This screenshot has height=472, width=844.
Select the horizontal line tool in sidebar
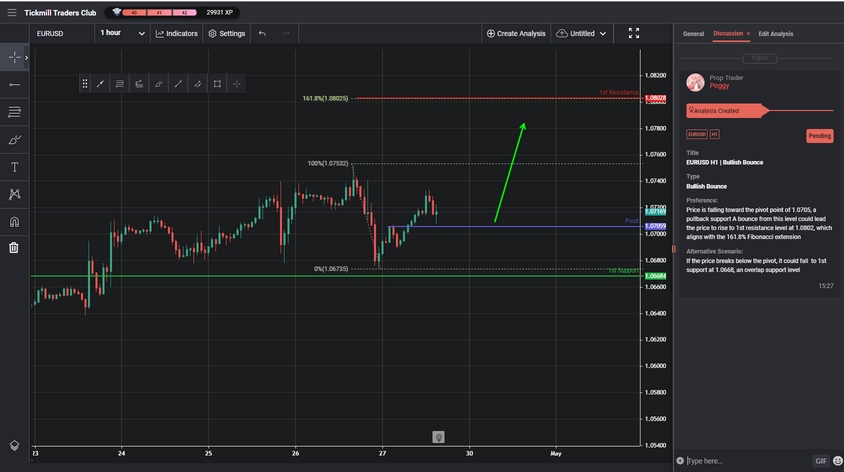(x=15, y=84)
